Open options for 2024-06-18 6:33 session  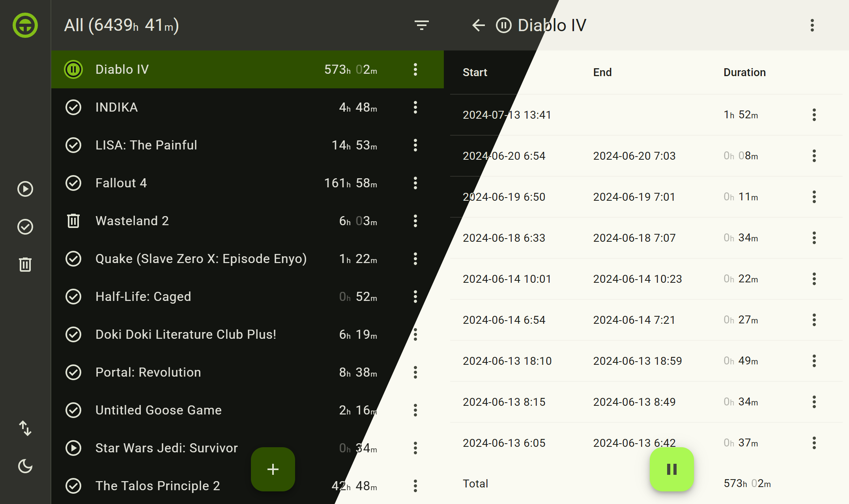814,238
